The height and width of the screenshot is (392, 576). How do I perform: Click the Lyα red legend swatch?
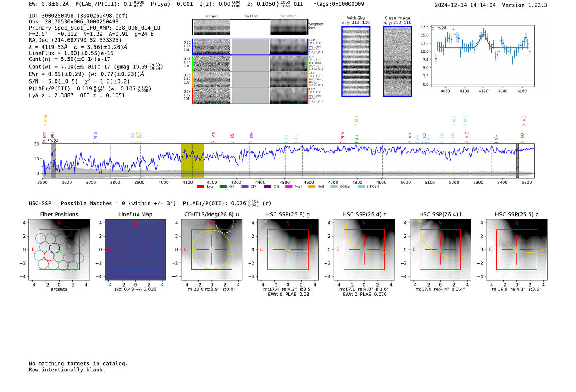201,186
